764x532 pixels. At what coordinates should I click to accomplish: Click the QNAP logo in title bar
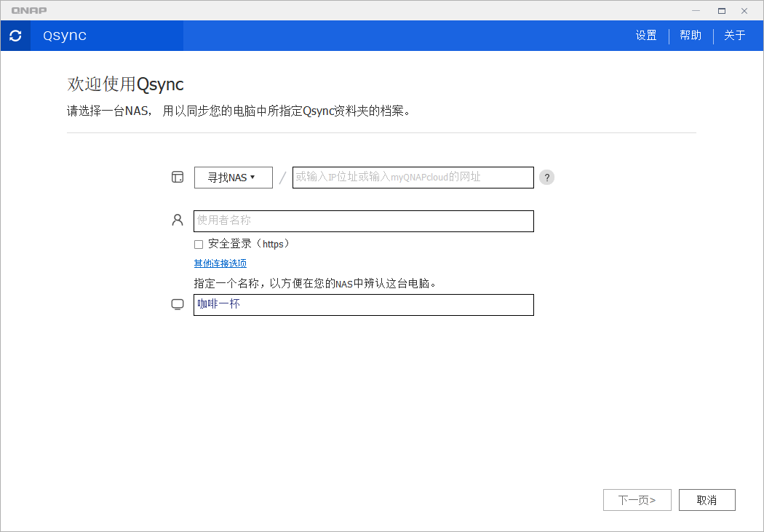(x=29, y=10)
